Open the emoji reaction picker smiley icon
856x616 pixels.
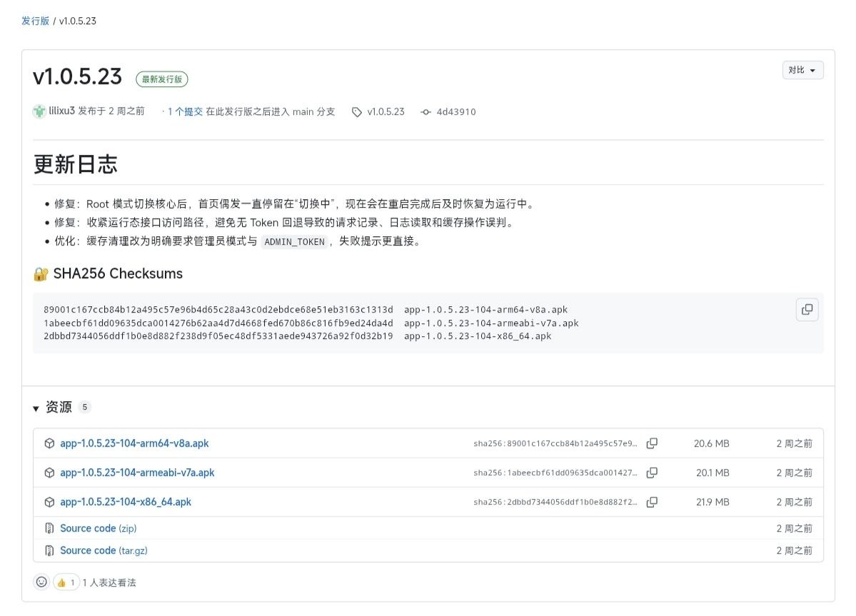pyautogui.click(x=41, y=582)
